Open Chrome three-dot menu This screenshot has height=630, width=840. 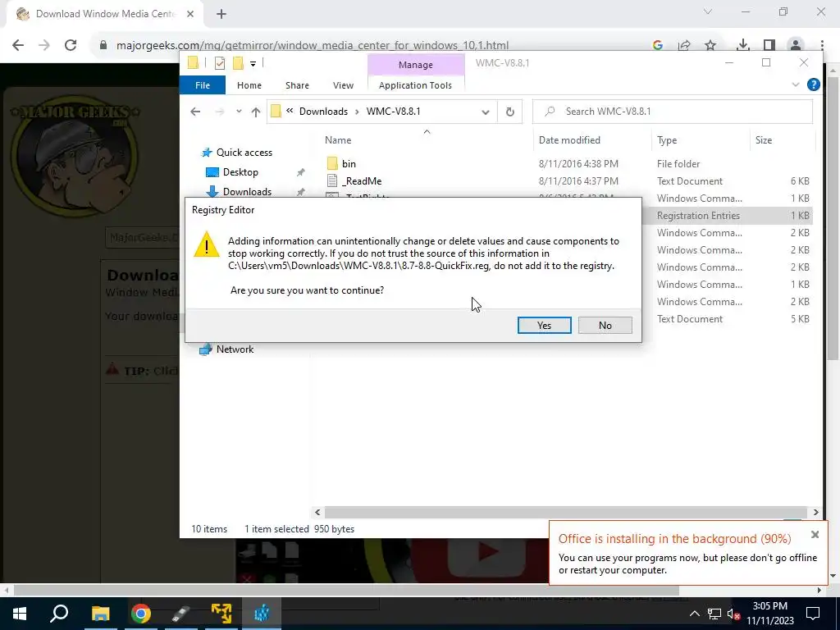pyautogui.click(x=822, y=45)
